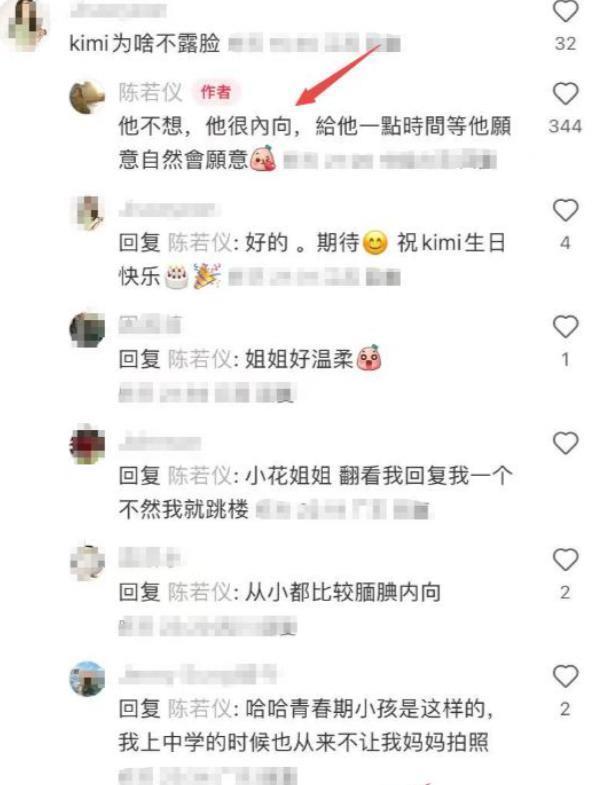The width and height of the screenshot is (594, 785).
Task: Open the avatar of the '姐姐好温柔' commenter
Action: (x=87, y=329)
